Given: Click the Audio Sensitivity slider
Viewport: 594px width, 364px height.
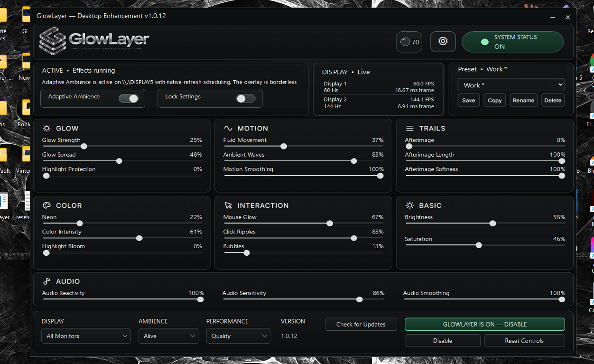Looking at the screenshot, I should coord(303,299).
